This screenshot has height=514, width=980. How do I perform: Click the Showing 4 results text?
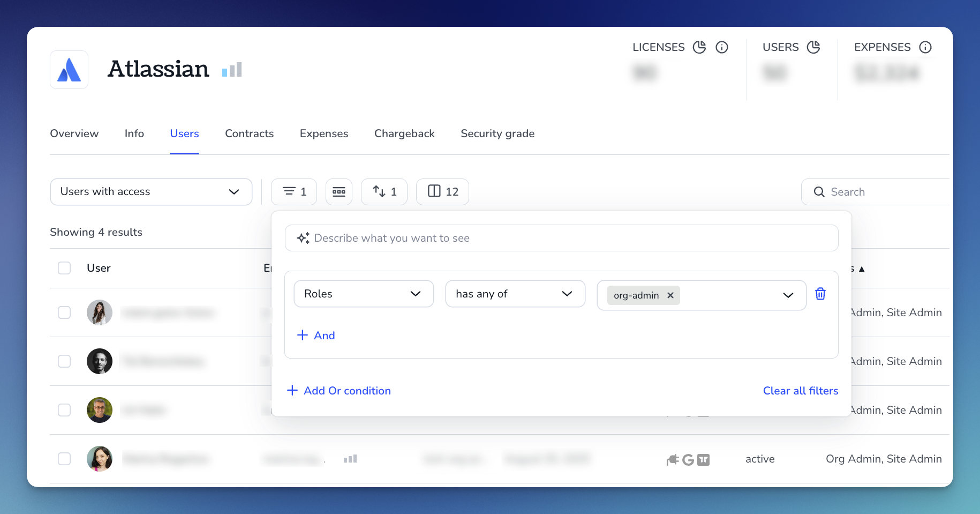point(96,232)
